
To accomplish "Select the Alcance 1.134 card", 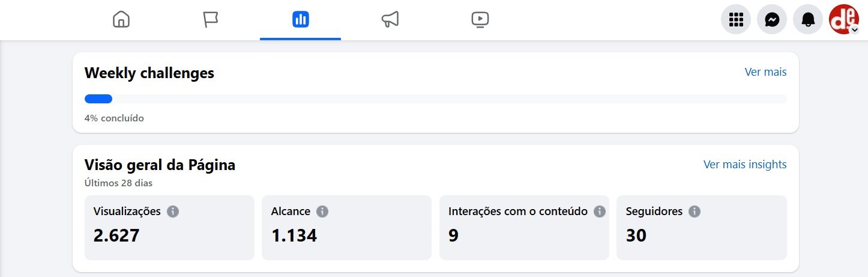I will [346, 228].
